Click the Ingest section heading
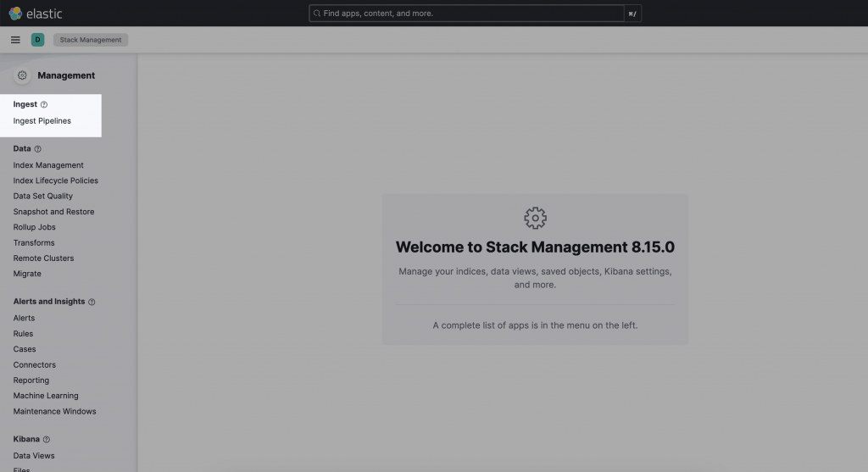Image resolution: width=868 pixels, height=472 pixels. (x=25, y=104)
